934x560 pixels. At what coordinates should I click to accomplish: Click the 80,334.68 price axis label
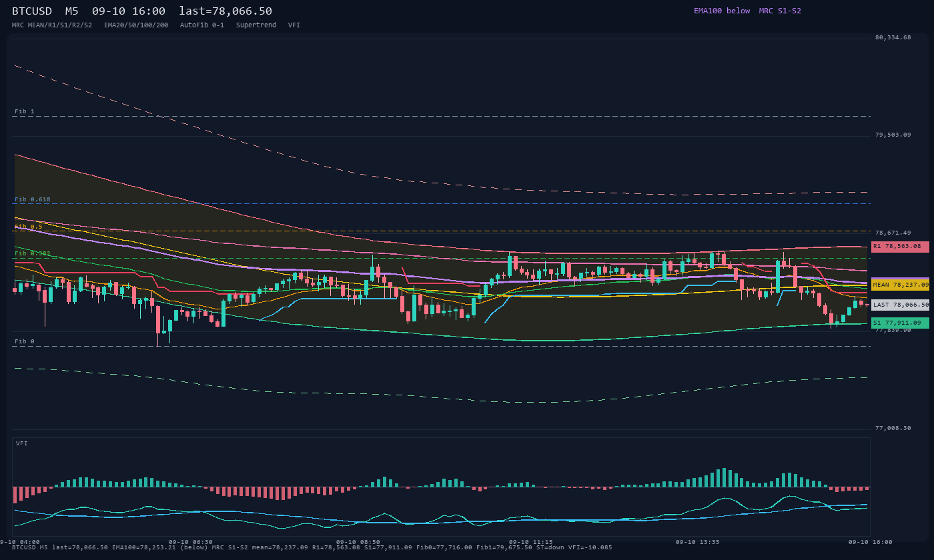coord(893,37)
